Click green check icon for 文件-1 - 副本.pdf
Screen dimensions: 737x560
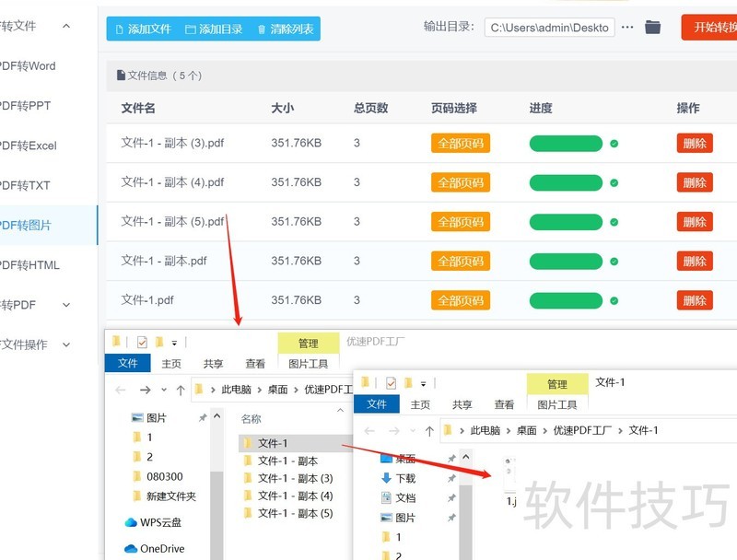point(614,262)
